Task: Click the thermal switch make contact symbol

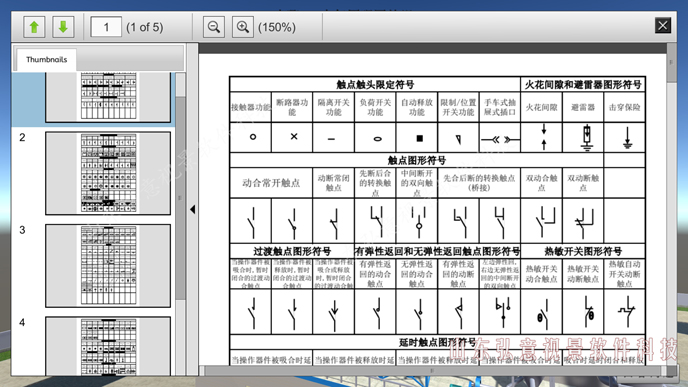Action: pyautogui.click(x=543, y=314)
